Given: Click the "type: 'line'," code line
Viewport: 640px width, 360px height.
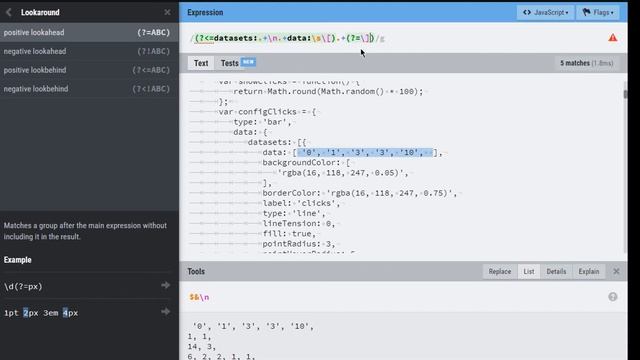Looking at the screenshot, I should (x=294, y=213).
